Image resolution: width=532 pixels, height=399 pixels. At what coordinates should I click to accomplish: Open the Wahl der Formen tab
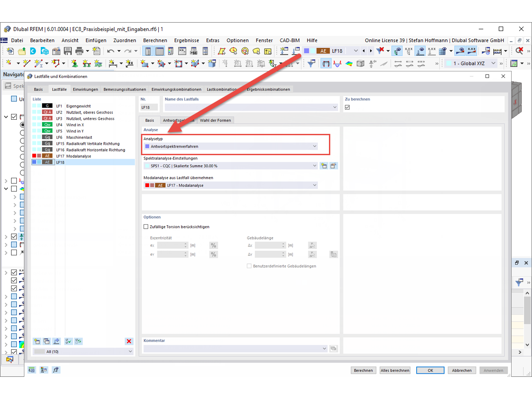(x=215, y=120)
